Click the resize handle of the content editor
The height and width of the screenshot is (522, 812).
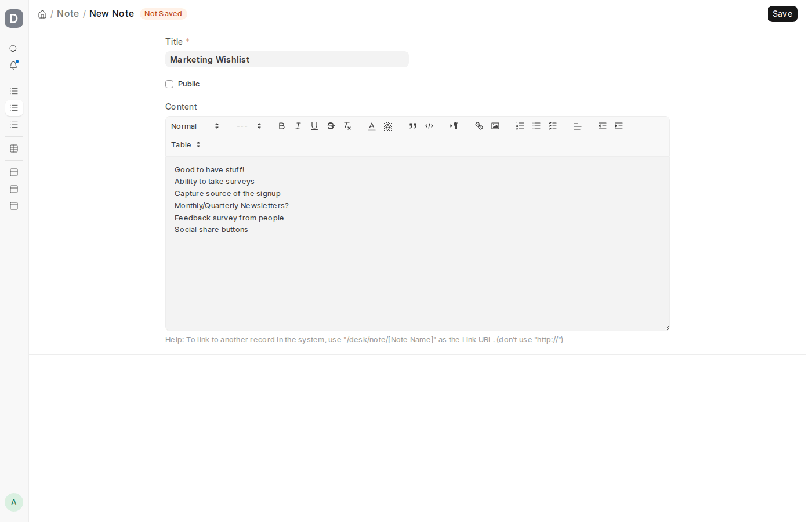[666, 328]
